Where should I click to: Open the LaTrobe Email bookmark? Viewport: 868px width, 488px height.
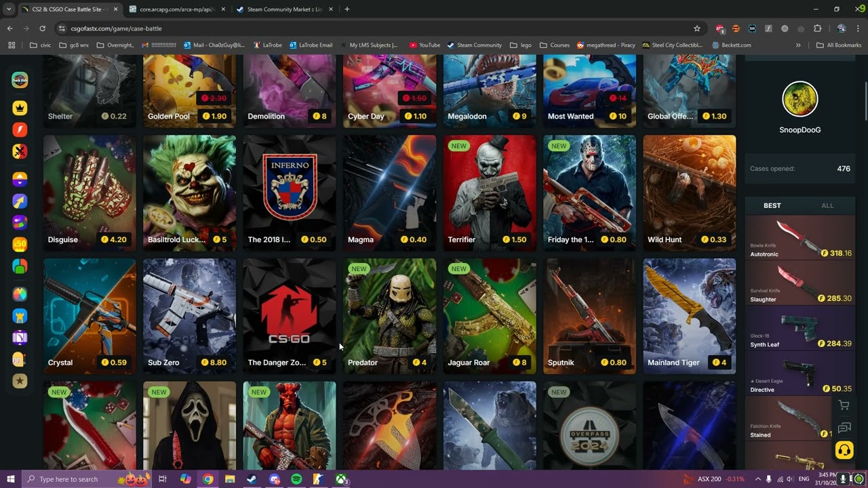click(x=311, y=45)
